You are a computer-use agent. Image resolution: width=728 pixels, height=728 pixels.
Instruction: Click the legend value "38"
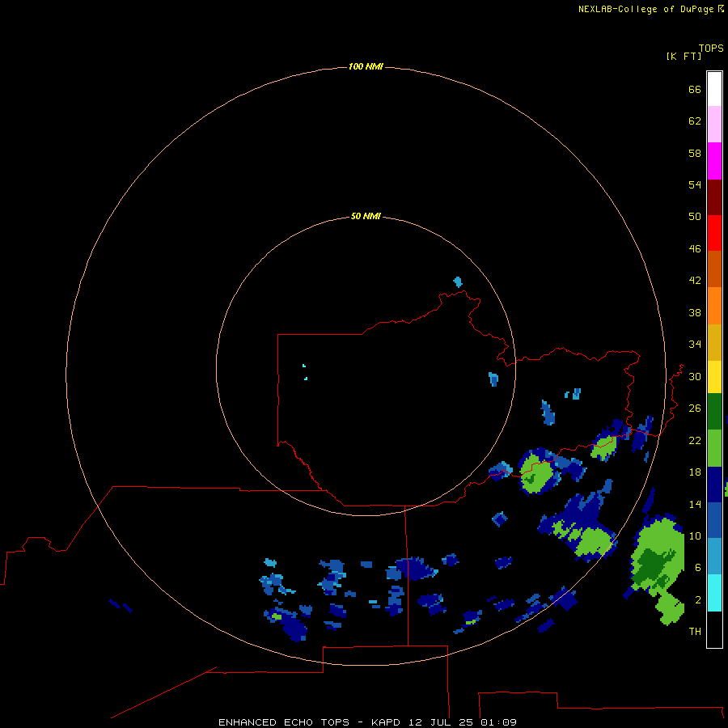(695, 313)
